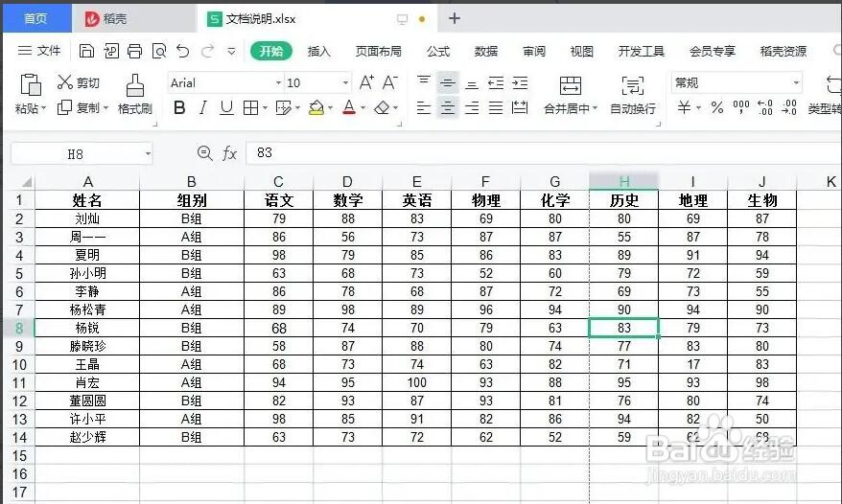Align text to top of cell
Viewport: 842px width, 504px height.
pyautogui.click(x=424, y=82)
